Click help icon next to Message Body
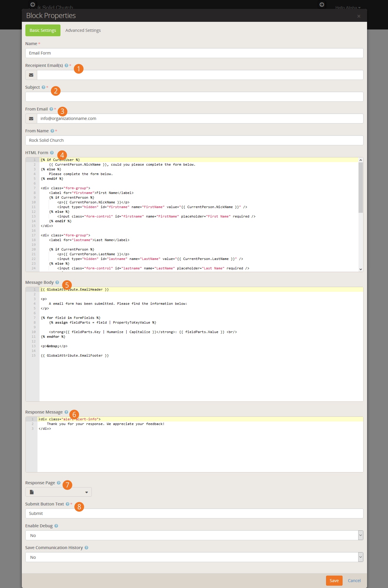The width and height of the screenshot is (388, 588). pyautogui.click(x=57, y=282)
